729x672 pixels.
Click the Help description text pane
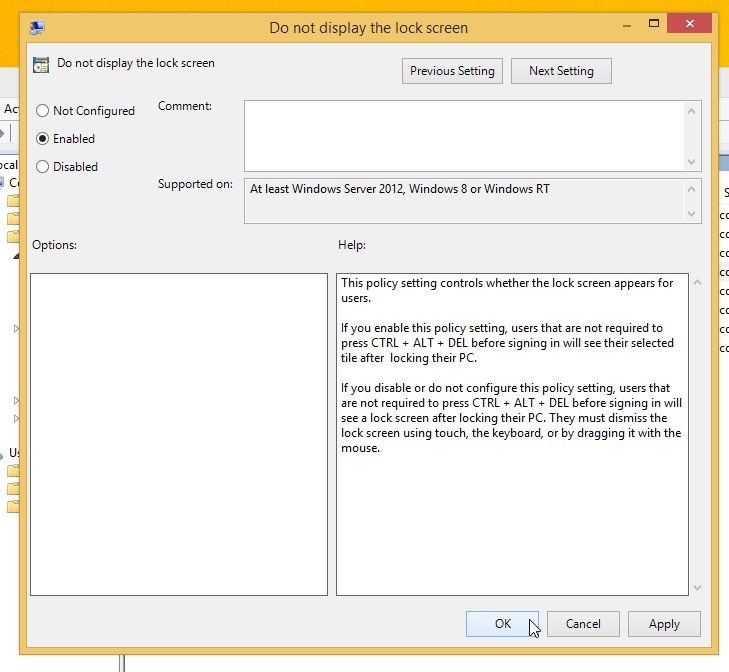pos(512,434)
